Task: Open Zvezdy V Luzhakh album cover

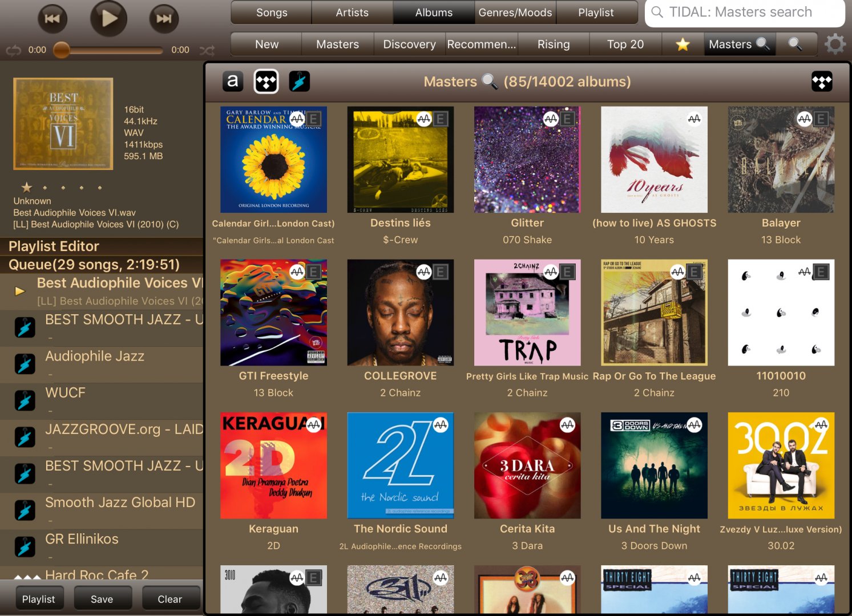Action: click(x=781, y=465)
